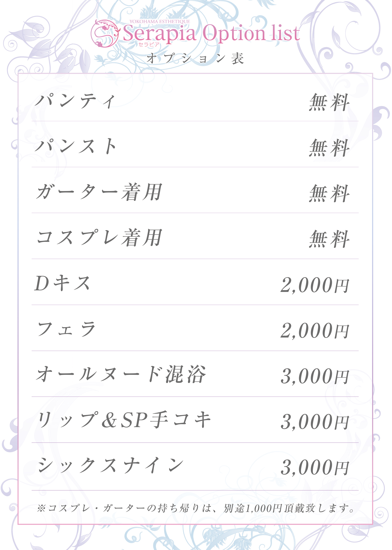392x550 pixels.
Task: Click the 2,000円 price for フェラ
Action: tap(315, 331)
